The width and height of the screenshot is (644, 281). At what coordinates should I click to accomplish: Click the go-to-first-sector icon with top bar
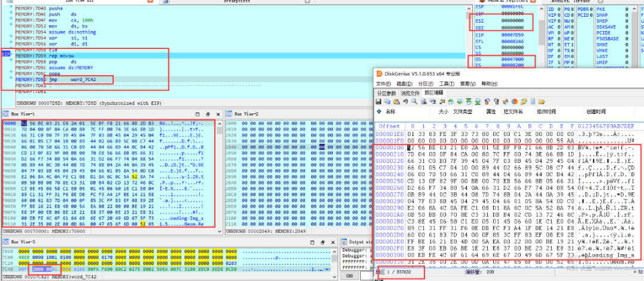pos(469,101)
